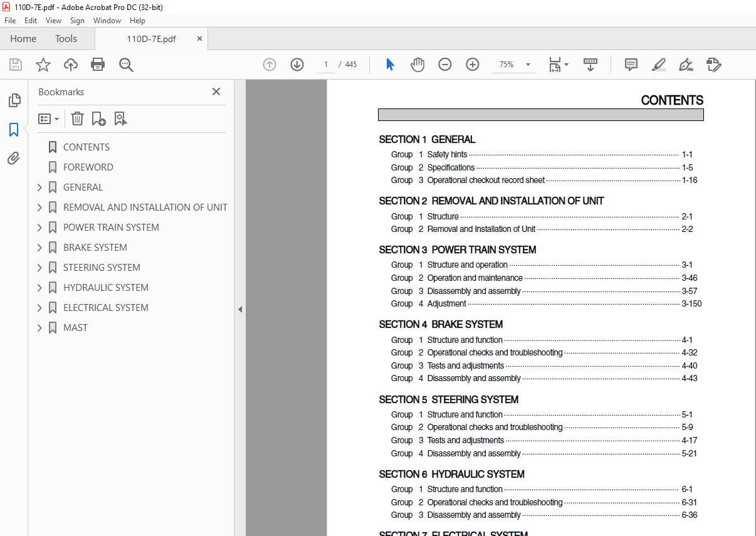Toggle the Bookmarks navigation panel icon

pos(14,130)
